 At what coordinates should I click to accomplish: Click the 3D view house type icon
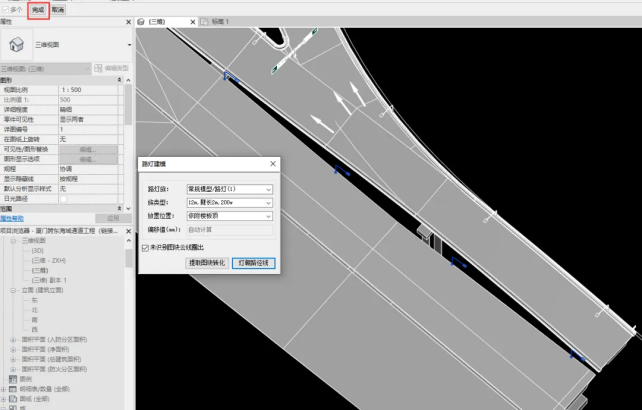18,44
